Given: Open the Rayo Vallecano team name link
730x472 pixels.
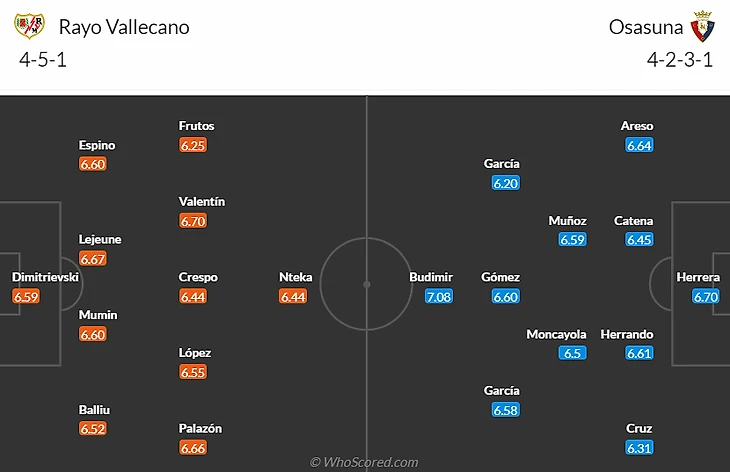Looking at the screenshot, I should pyautogui.click(x=124, y=27).
